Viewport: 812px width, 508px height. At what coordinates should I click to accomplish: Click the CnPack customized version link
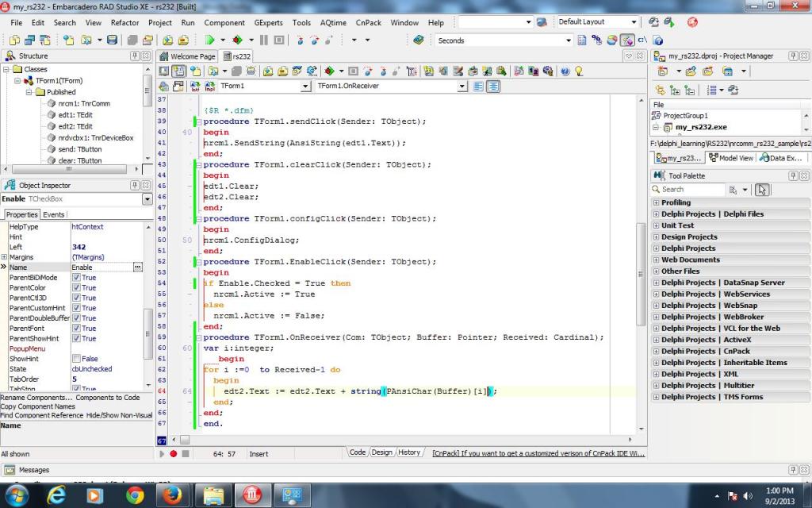pyautogui.click(x=538, y=453)
